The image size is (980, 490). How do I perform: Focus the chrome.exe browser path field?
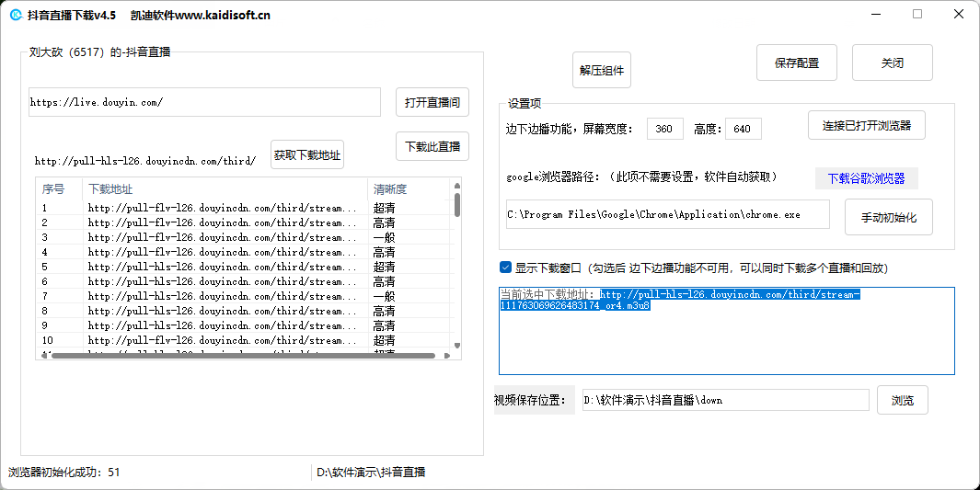click(667, 214)
